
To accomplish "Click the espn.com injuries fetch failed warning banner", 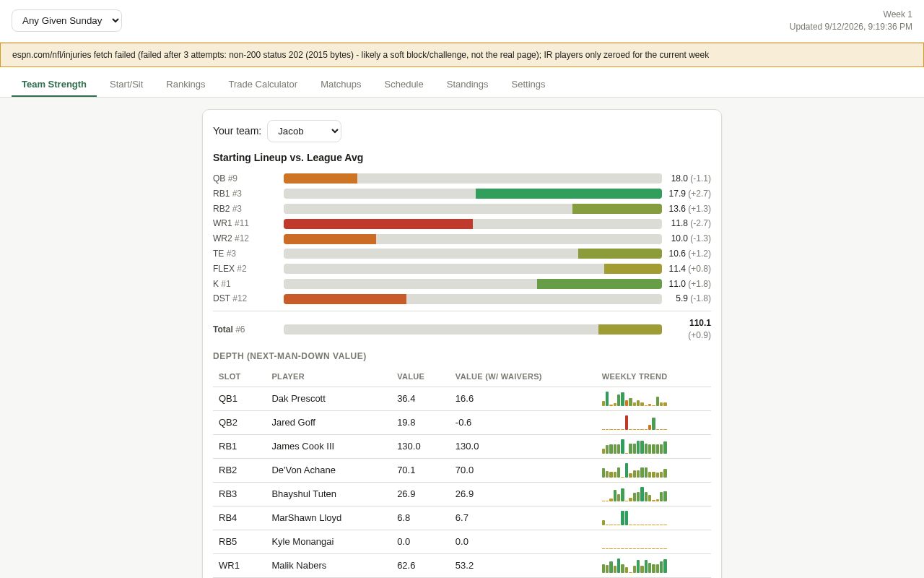I will [x=462, y=55].
